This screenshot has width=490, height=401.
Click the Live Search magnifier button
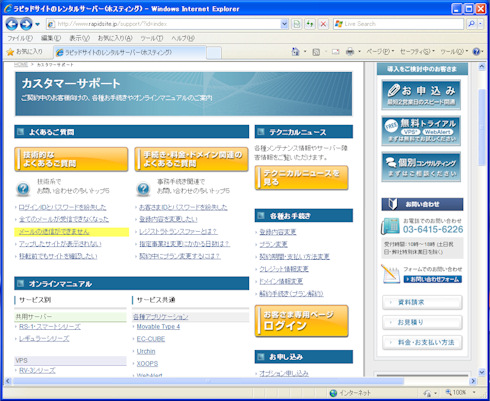(x=471, y=24)
